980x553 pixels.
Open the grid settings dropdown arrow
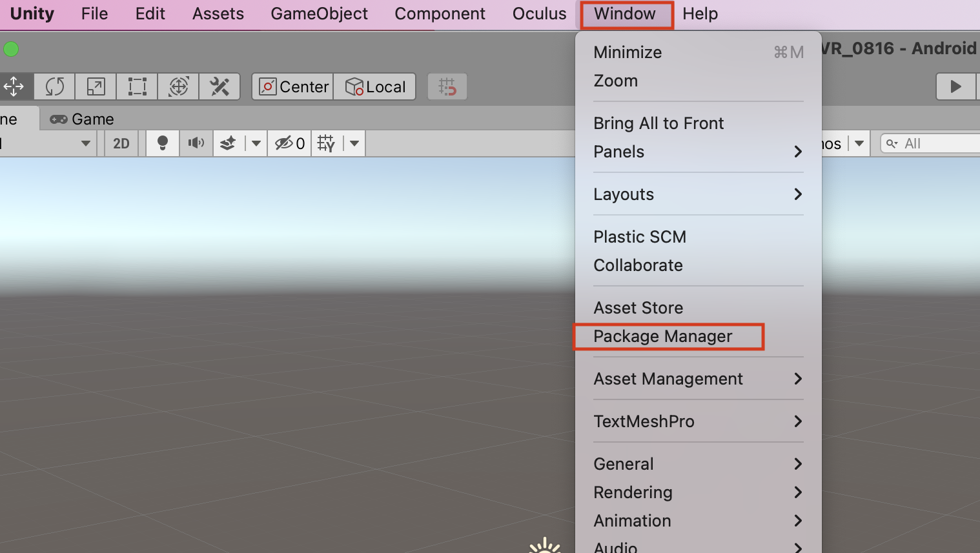354,143
